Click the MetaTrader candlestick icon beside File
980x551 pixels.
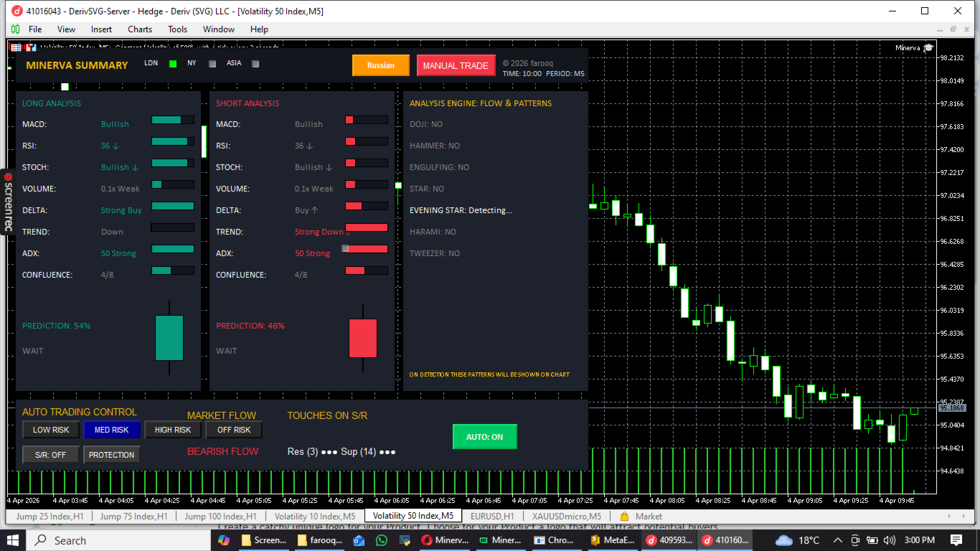tap(15, 29)
